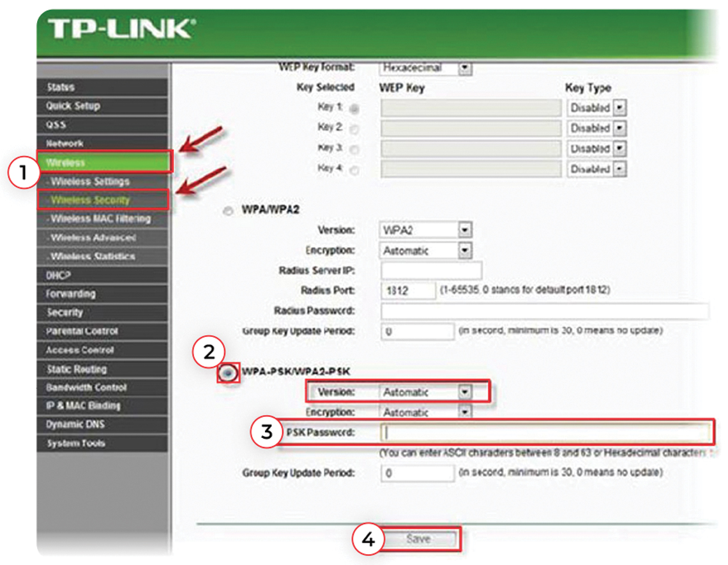Open the DHCP menu
The image size is (728, 565).
(102, 275)
